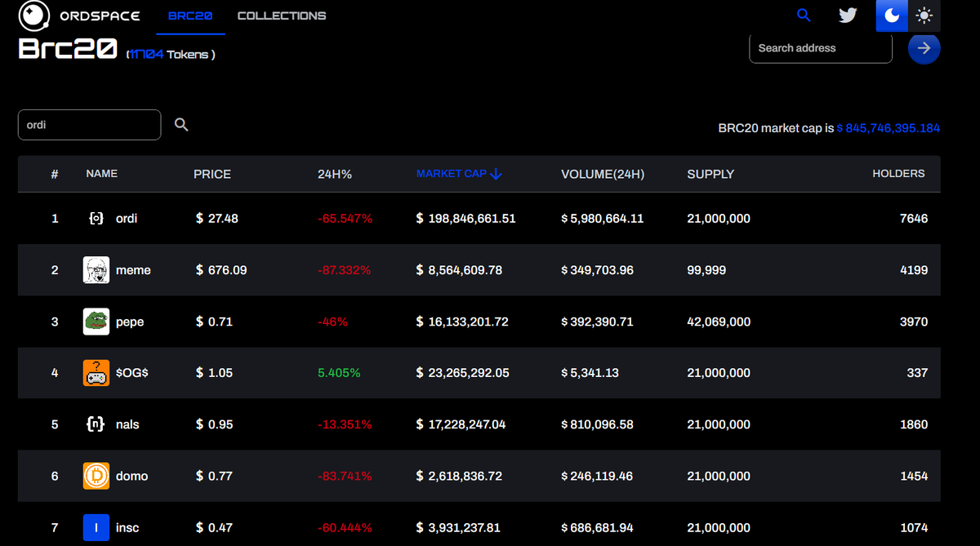Switch to dark mode moon toggle
The width and height of the screenshot is (980, 546).
tap(892, 16)
